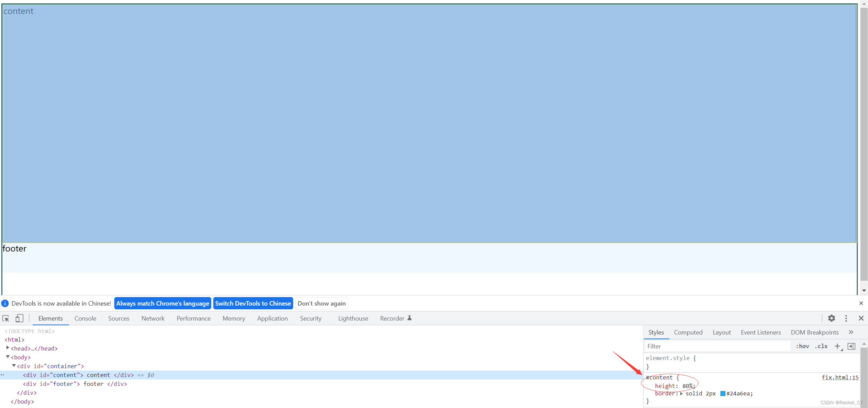Click the blue info icon
Screen dimensions: 868x408
(5, 303)
